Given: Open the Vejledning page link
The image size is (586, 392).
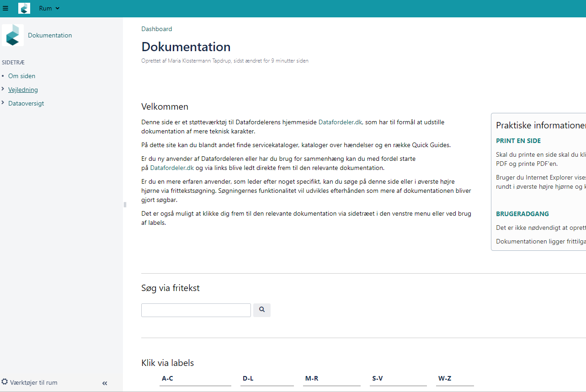Looking at the screenshot, I should tap(23, 90).
